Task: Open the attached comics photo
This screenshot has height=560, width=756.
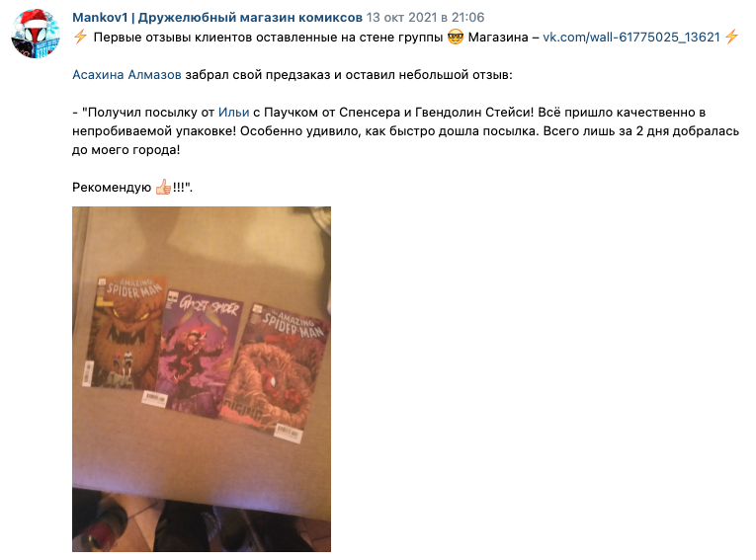Action: (202, 379)
